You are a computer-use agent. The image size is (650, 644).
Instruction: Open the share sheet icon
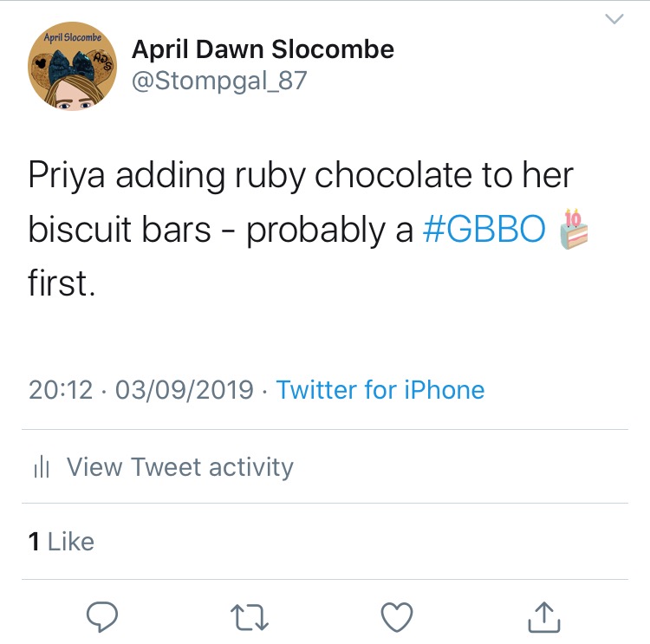point(542,616)
